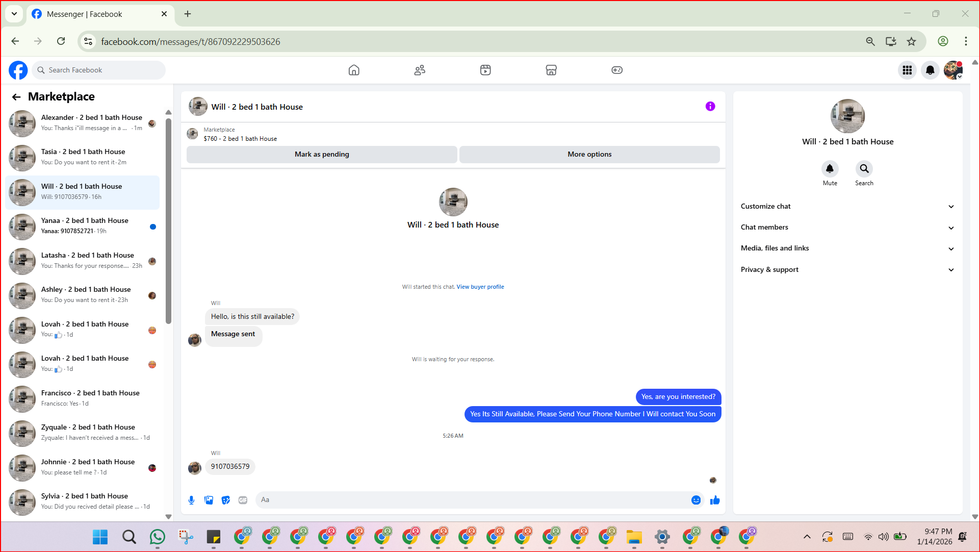This screenshot has height=552, width=980.
Task: Open the GIF picker
Action: click(243, 500)
